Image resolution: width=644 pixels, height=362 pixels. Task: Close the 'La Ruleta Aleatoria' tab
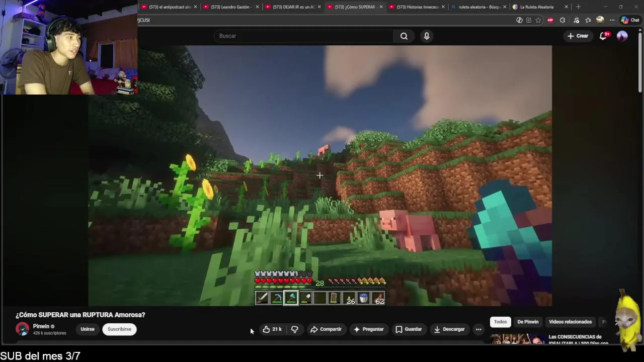coord(566,7)
